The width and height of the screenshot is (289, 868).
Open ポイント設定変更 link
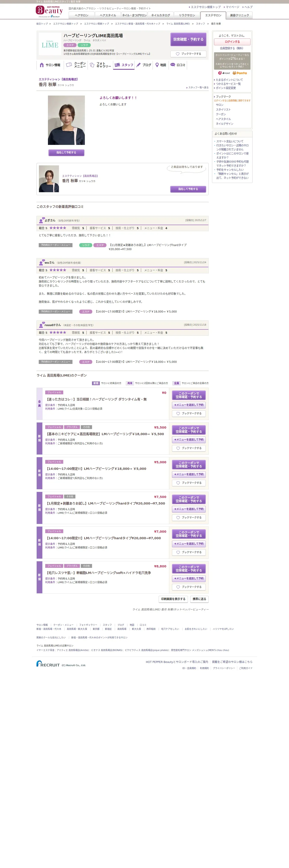[226, 88]
